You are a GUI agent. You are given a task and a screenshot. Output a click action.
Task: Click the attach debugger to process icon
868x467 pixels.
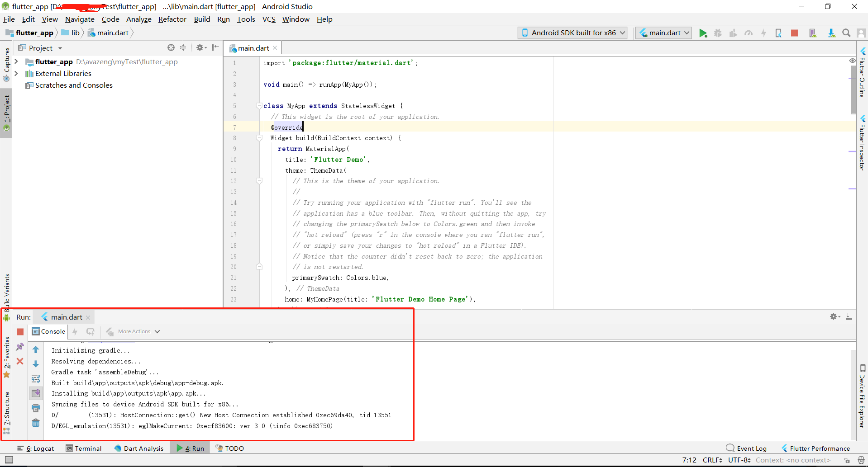coord(778,33)
